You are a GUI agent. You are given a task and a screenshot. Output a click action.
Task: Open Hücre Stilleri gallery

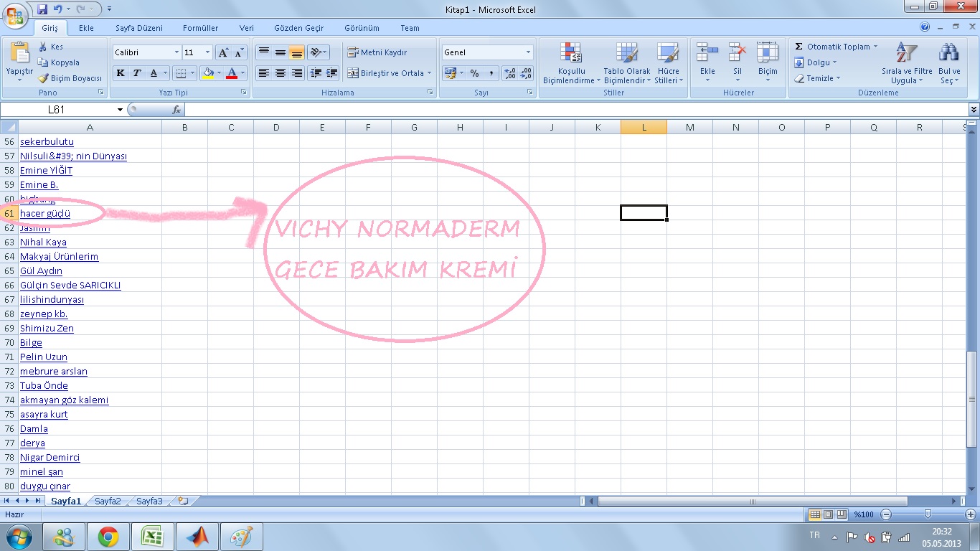click(668, 63)
